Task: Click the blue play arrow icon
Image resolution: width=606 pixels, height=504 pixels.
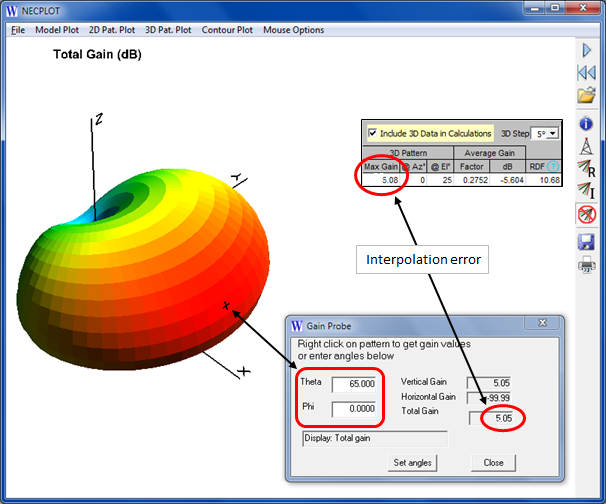Action: pyautogui.click(x=587, y=50)
